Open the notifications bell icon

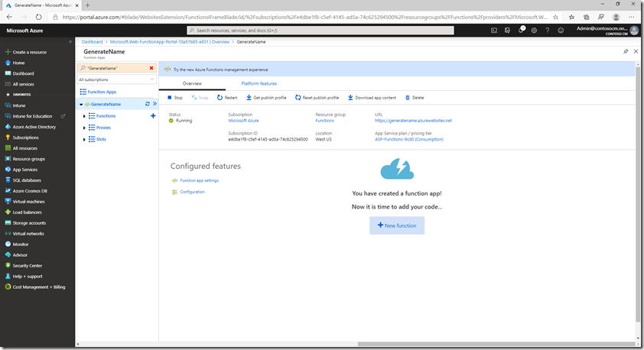pyautogui.click(x=521, y=31)
